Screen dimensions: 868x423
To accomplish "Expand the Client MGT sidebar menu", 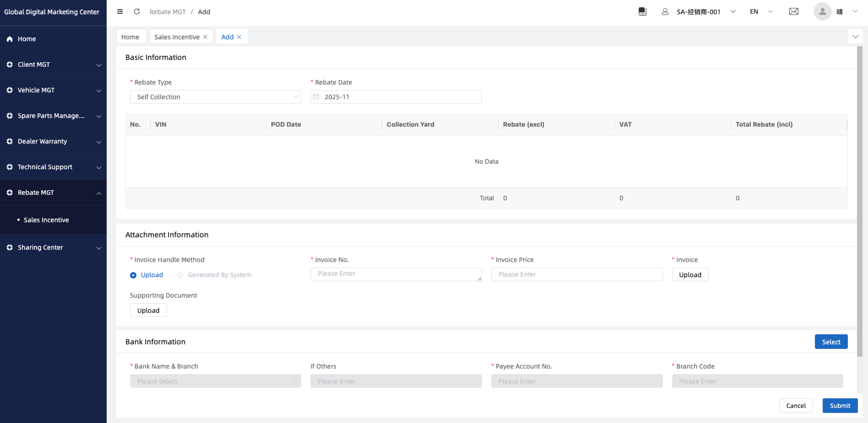I will click(53, 64).
